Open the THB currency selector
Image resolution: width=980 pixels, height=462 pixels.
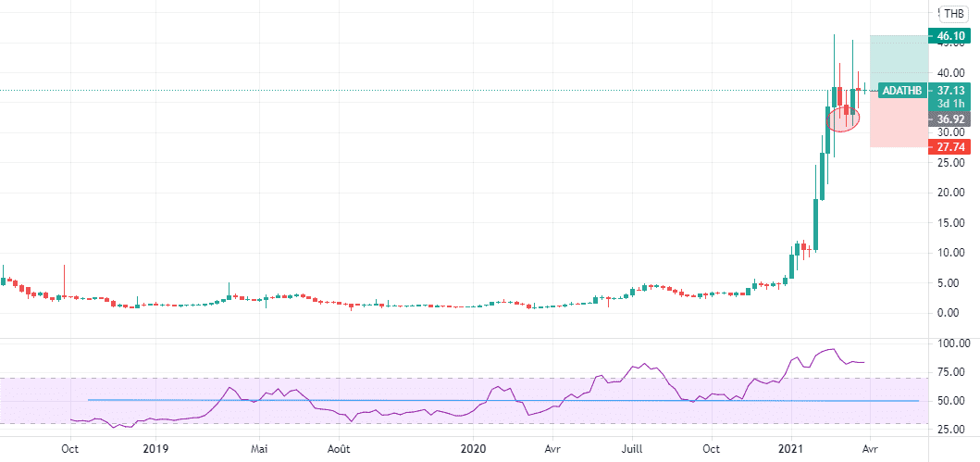pos(954,13)
